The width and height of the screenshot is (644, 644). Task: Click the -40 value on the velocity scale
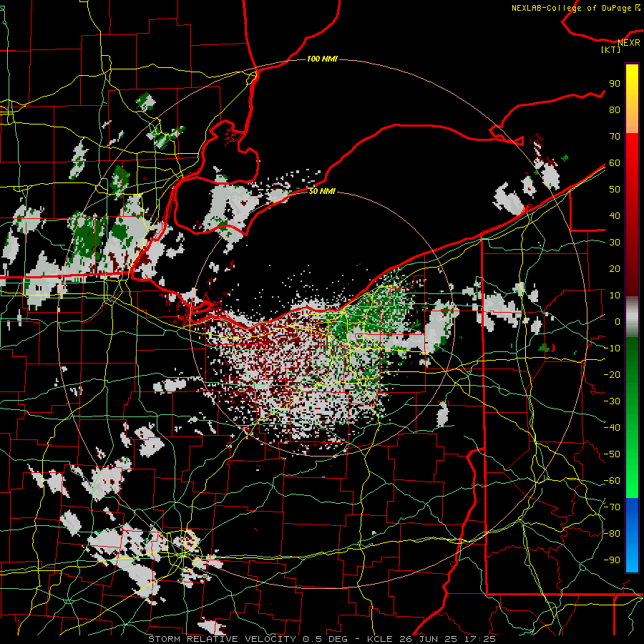coord(612,428)
